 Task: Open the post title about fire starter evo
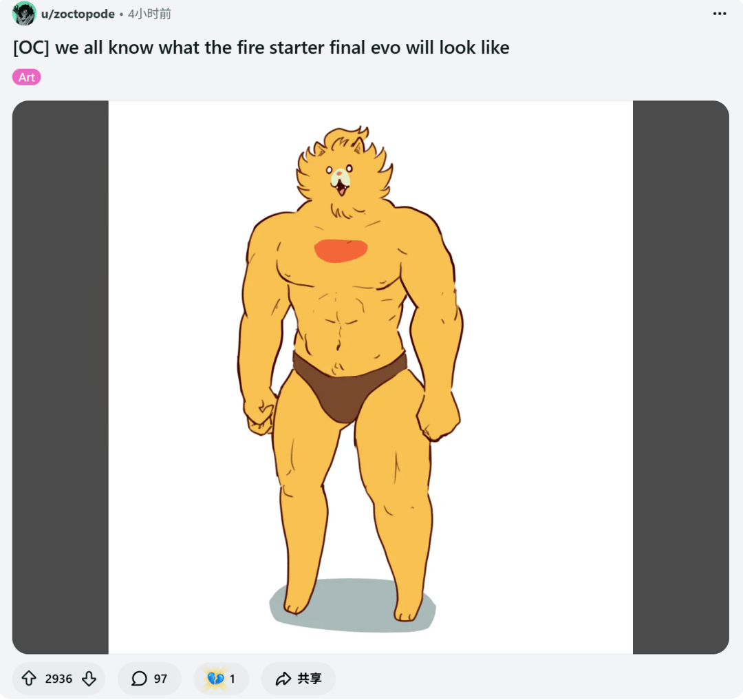pyautogui.click(x=261, y=48)
